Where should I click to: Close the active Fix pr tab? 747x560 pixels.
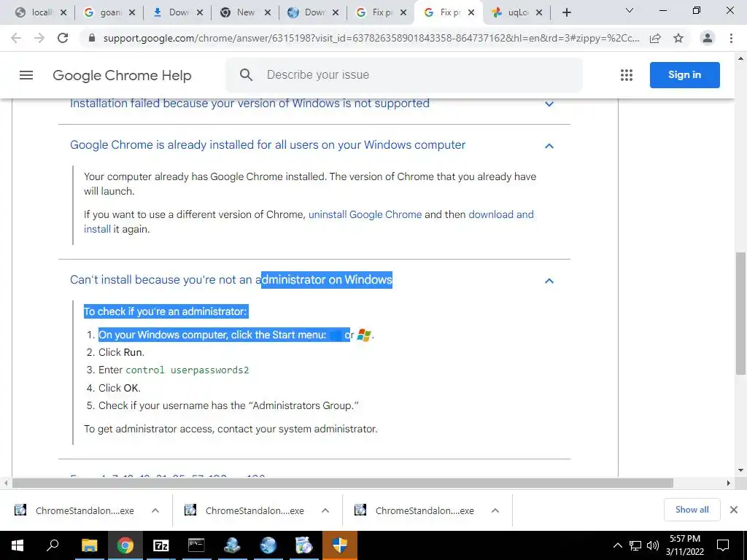pos(471,13)
